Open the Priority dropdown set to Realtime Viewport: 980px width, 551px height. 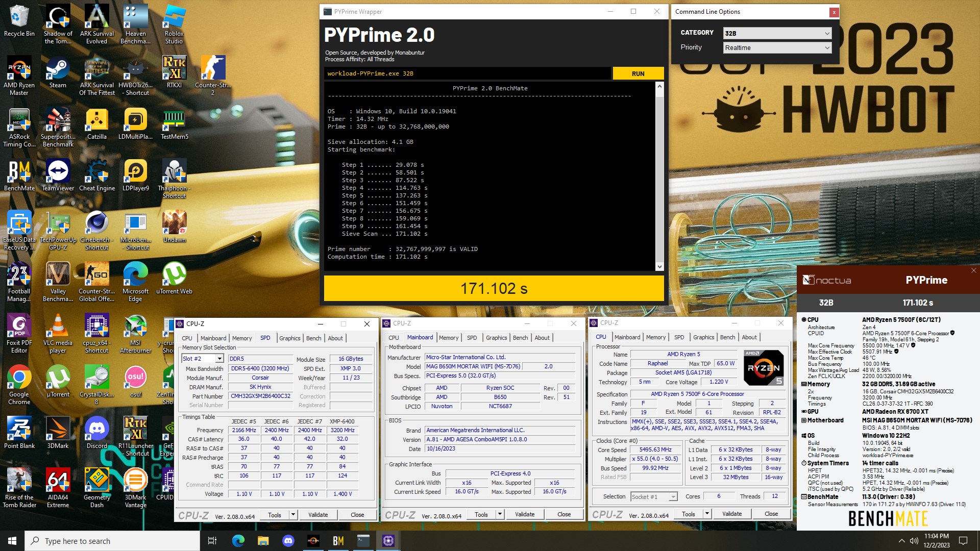pos(777,47)
